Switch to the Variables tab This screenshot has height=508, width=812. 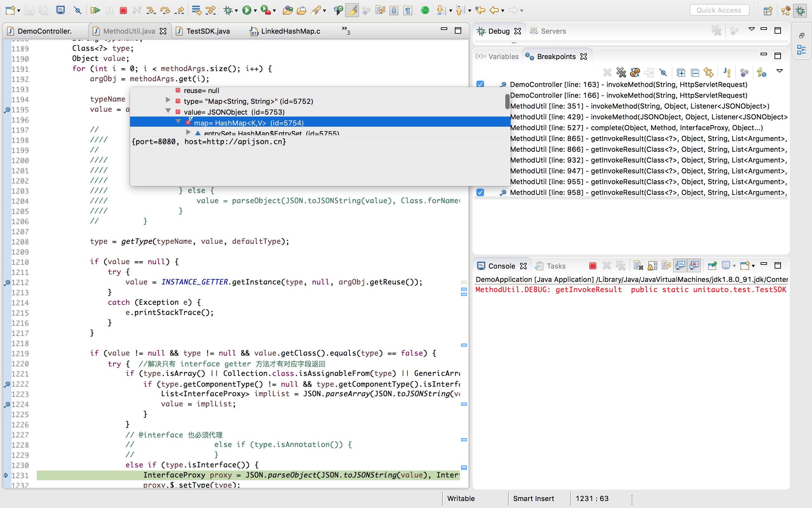pos(497,57)
